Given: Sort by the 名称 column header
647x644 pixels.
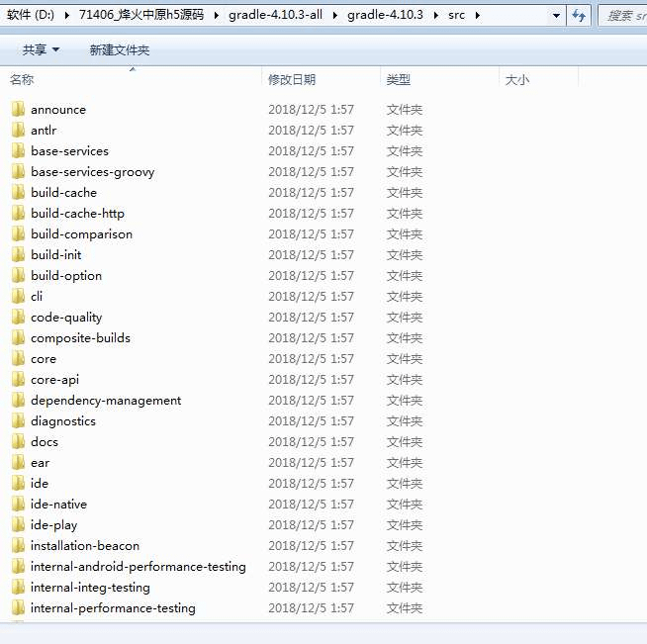Looking at the screenshot, I should 22,79.
